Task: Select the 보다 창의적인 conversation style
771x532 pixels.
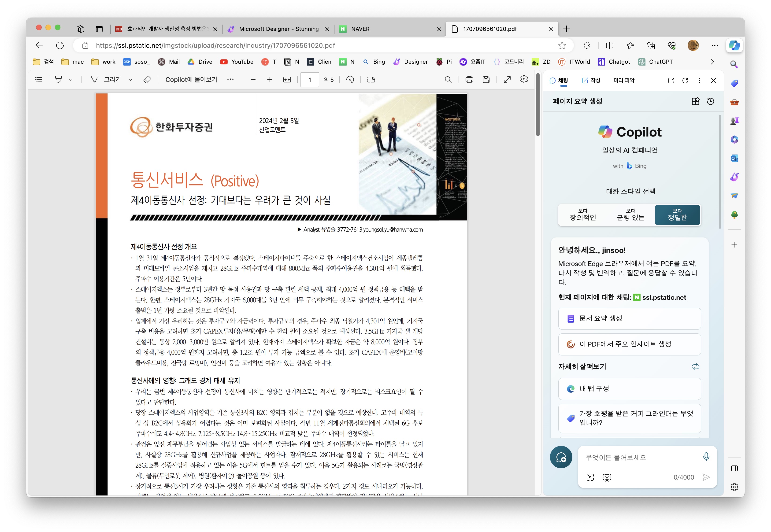Action: tap(583, 215)
